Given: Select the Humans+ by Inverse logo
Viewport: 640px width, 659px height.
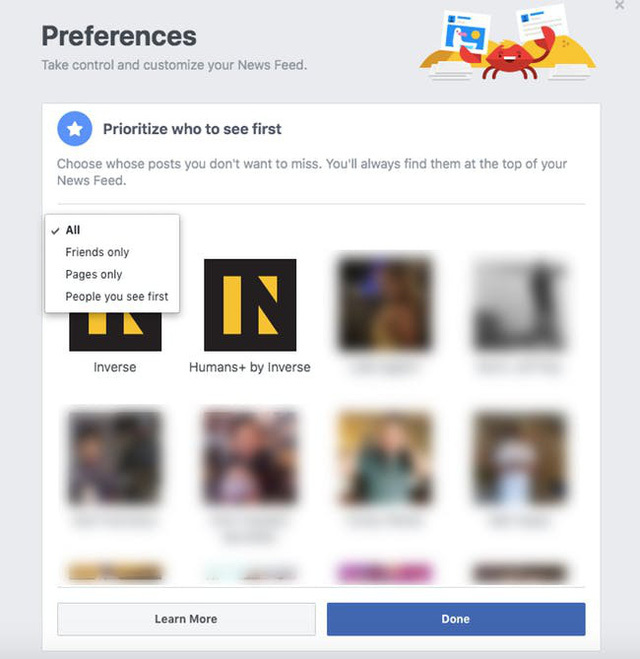Looking at the screenshot, I should coord(249,305).
